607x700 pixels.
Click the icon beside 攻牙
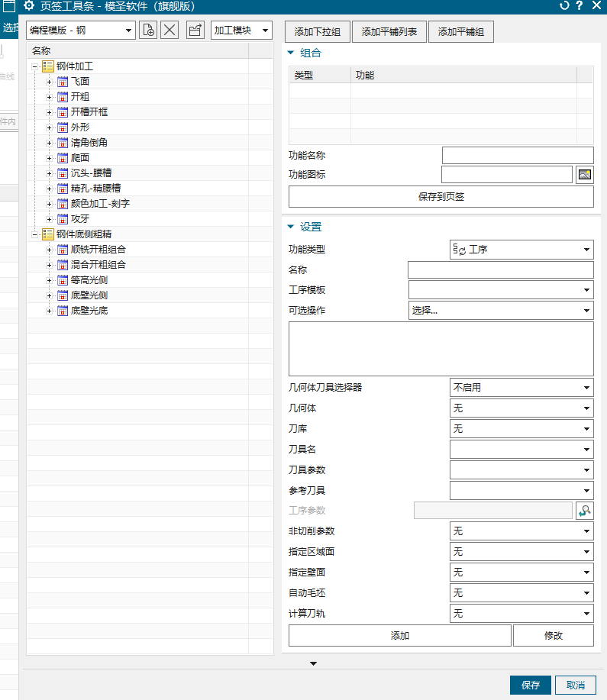click(63, 219)
